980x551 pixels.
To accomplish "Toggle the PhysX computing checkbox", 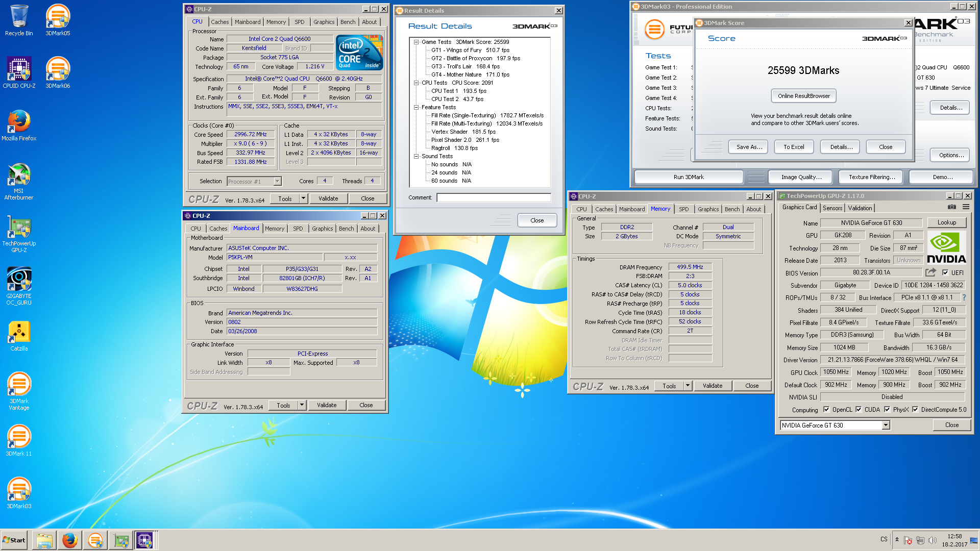I will 887,410.
